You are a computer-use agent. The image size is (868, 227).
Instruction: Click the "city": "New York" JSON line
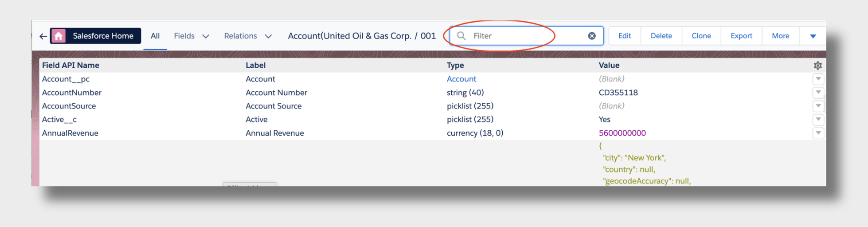pos(634,158)
